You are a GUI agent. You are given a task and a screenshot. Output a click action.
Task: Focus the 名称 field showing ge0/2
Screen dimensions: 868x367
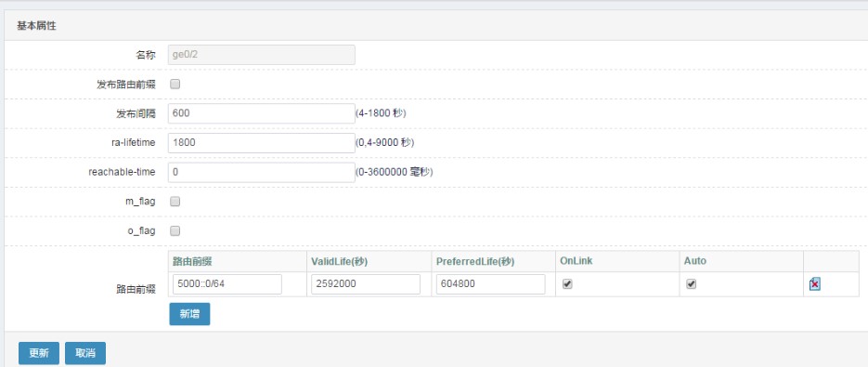coord(261,55)
